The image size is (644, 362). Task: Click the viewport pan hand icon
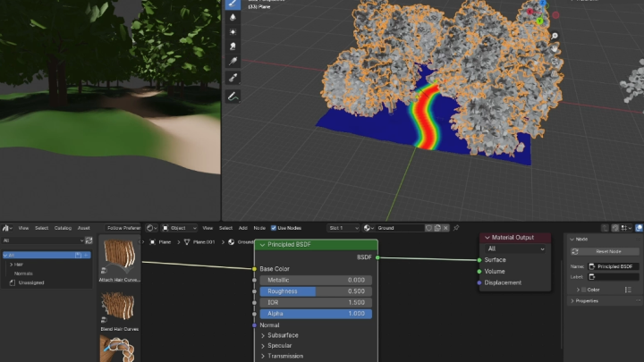[x=555, y=49]
